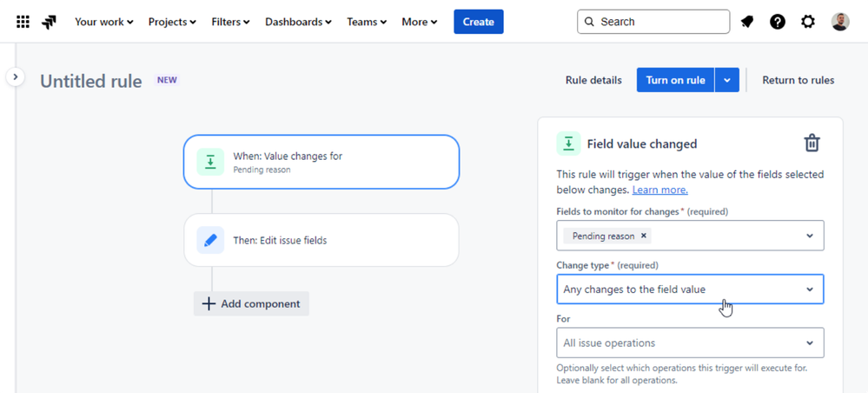Click the edit pencil icon on action step
The image size is (868, 393).
pyautogui.click(x=210, y=240)
